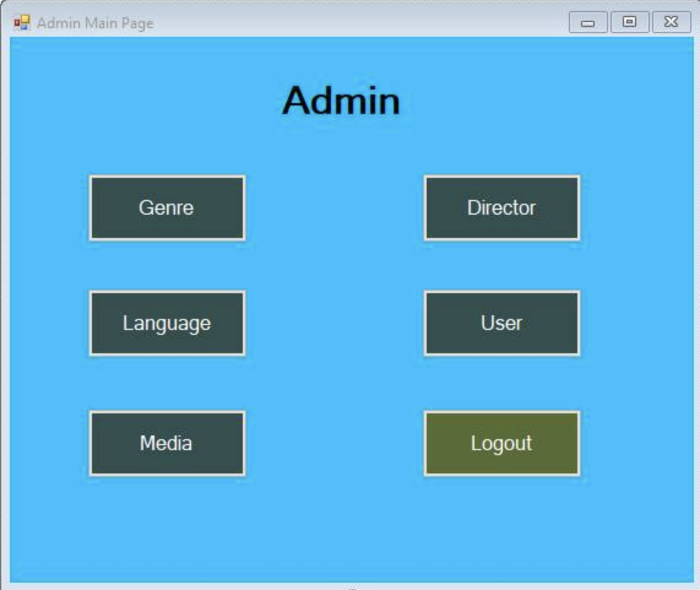This screenshot has width=700, height=590.
Task: Select the User management button
Action: 501,323
